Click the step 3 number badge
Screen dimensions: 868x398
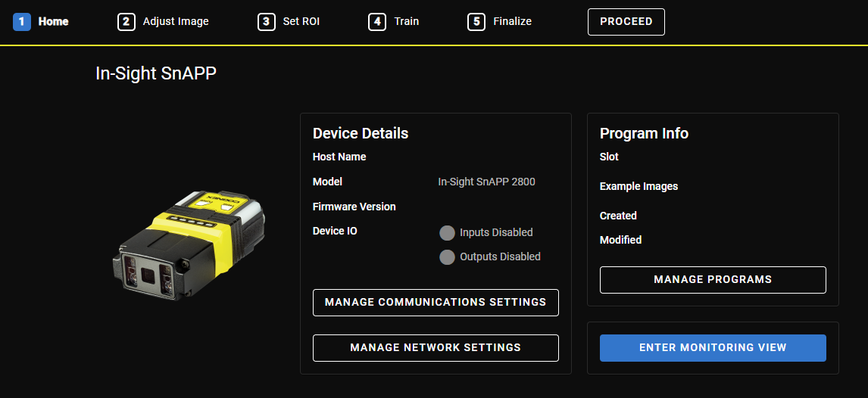tap(267, 22)
